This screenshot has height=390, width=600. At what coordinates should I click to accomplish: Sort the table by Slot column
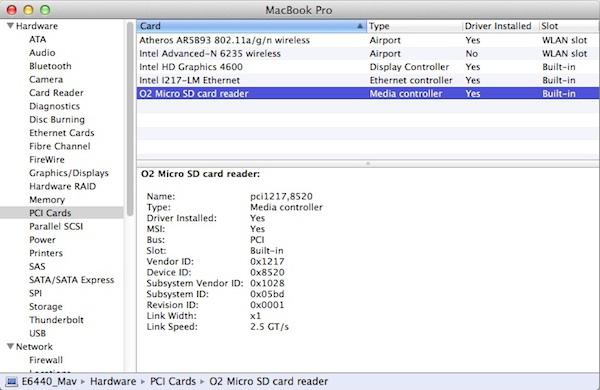click(x=569, y=26)
